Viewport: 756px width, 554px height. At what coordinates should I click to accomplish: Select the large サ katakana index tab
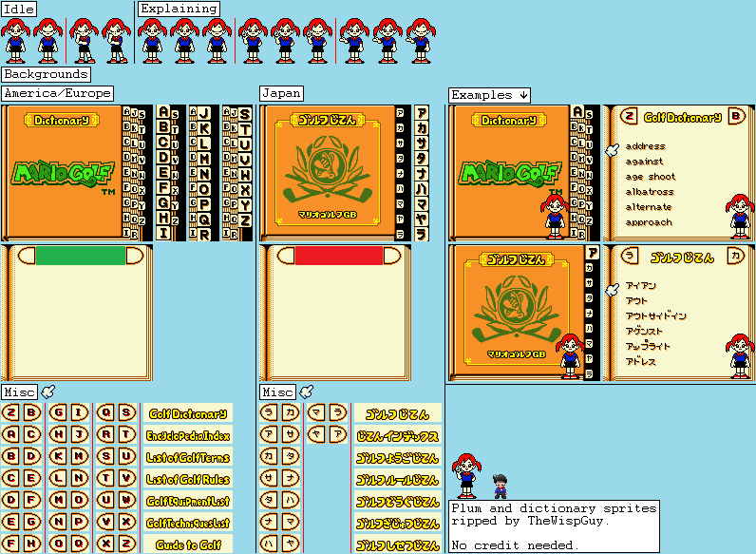pos(422,143)
